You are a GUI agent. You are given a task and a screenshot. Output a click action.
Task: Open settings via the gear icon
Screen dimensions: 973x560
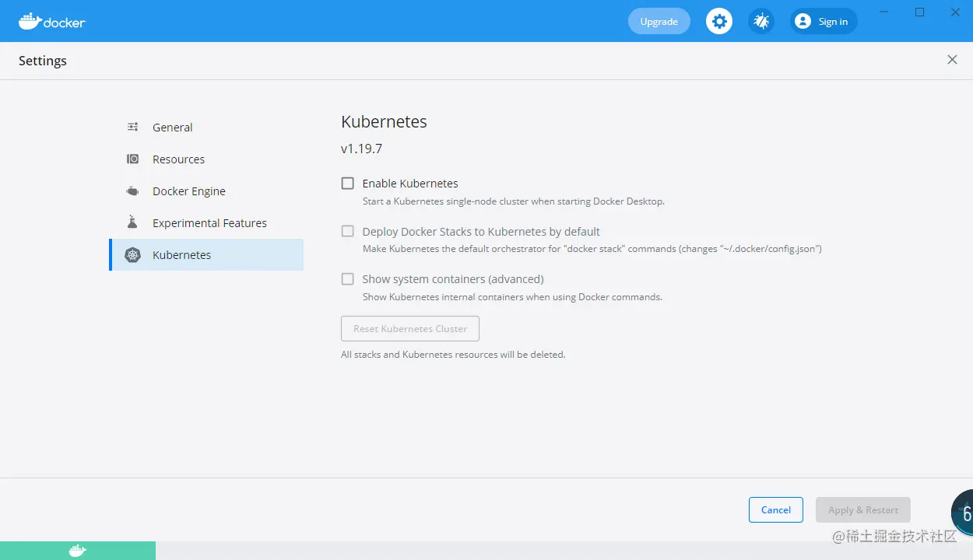click(x=719, y=21)
